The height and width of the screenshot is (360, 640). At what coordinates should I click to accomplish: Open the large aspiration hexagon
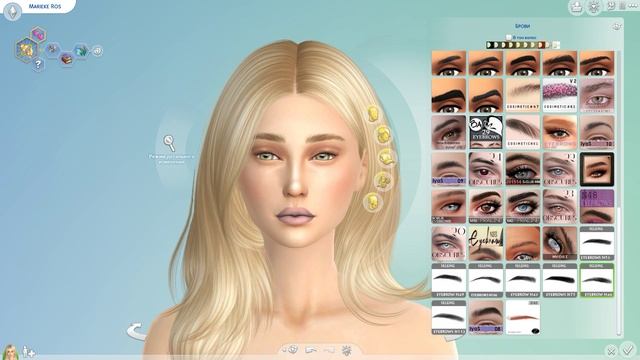28,50
